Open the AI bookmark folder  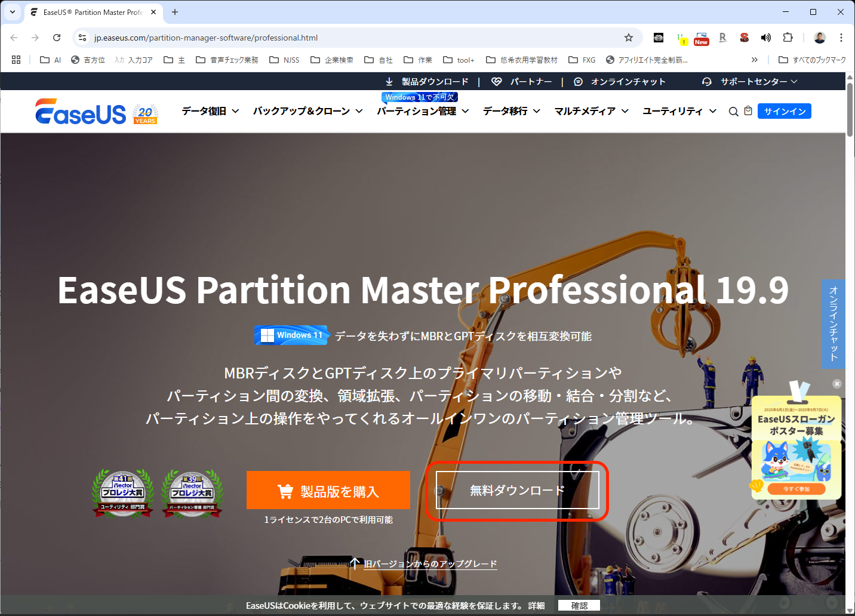click(51, 60)
